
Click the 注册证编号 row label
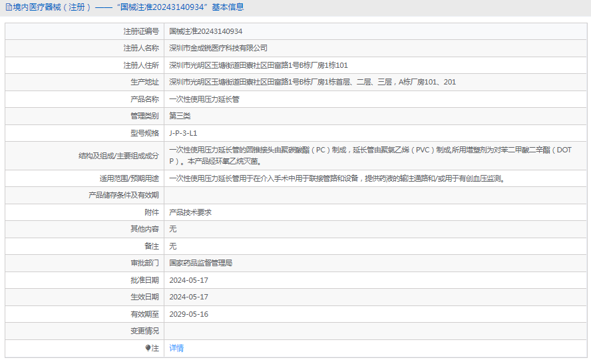tap(141, 31)
